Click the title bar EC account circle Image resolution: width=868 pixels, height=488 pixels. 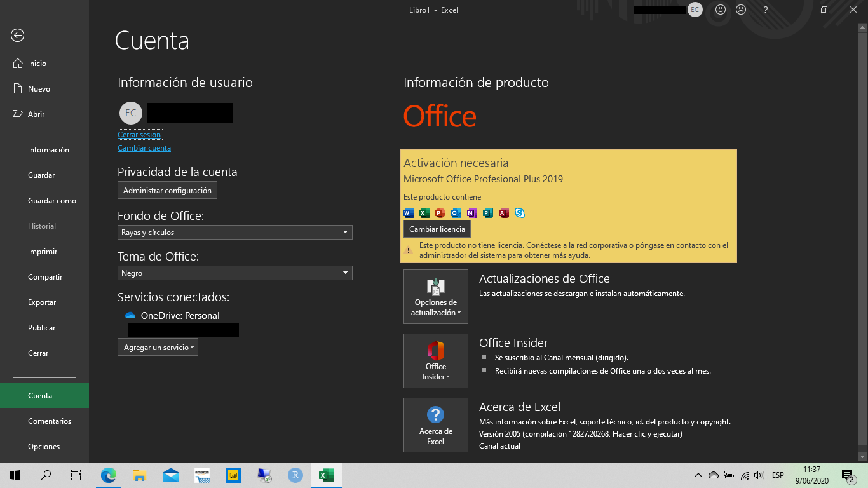695,10
